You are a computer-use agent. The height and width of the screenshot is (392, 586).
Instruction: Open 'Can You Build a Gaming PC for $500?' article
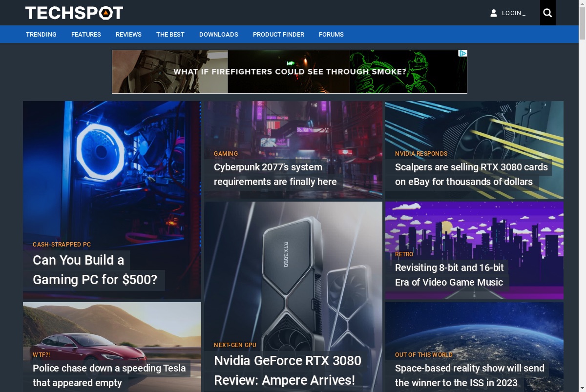(x=95, y=270)
